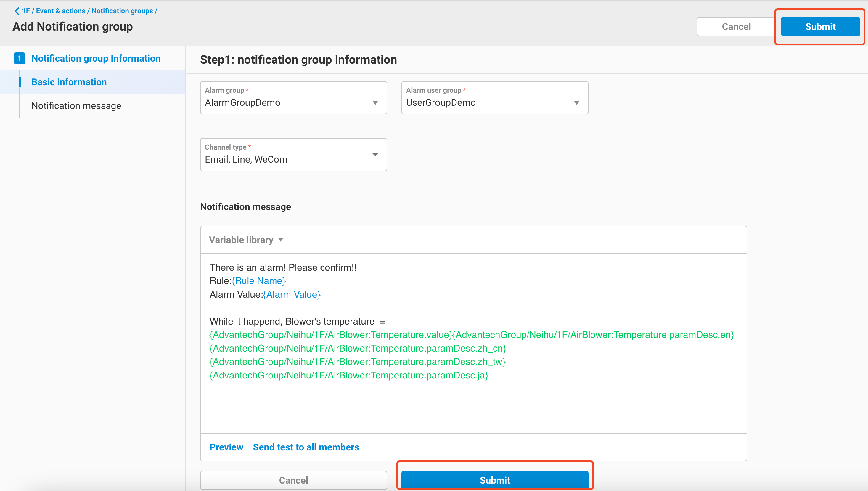Click the top-right Cancel button
The image size is (868, 491).
[736, 27]
